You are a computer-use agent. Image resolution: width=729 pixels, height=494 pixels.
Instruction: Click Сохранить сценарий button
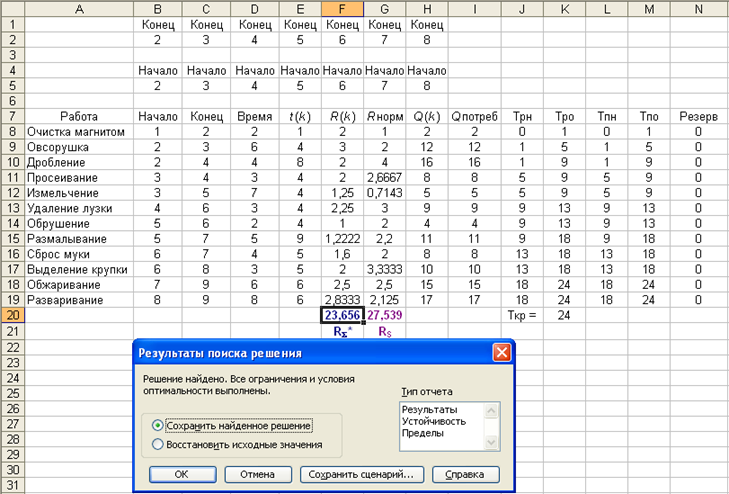pyautogui.click(x=361, y=474)
